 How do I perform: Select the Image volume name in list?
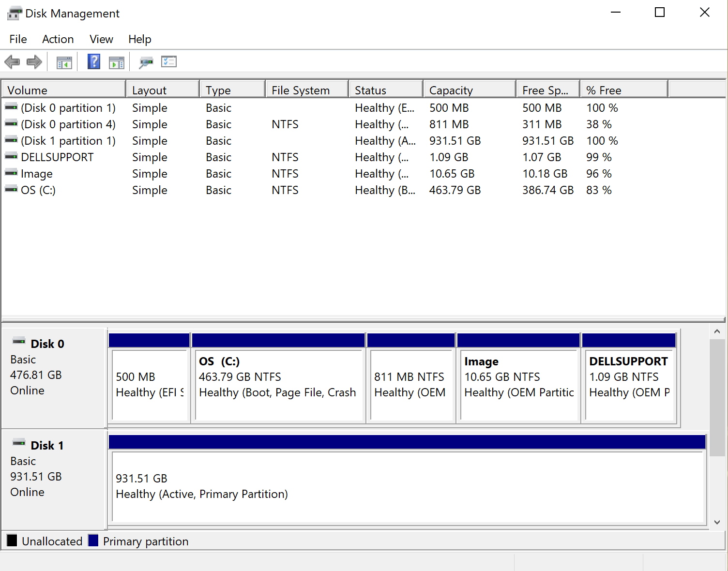[x=37, y=174]
